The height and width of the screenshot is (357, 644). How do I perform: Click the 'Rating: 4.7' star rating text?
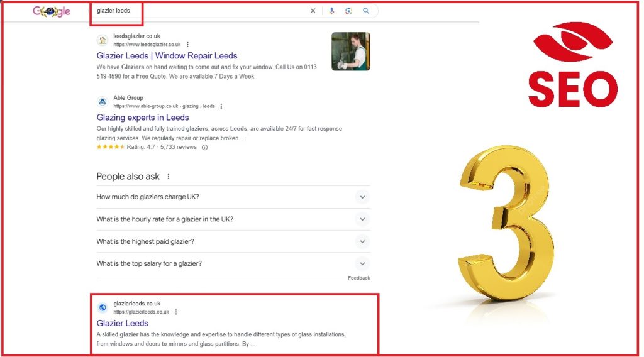point(141,147)
